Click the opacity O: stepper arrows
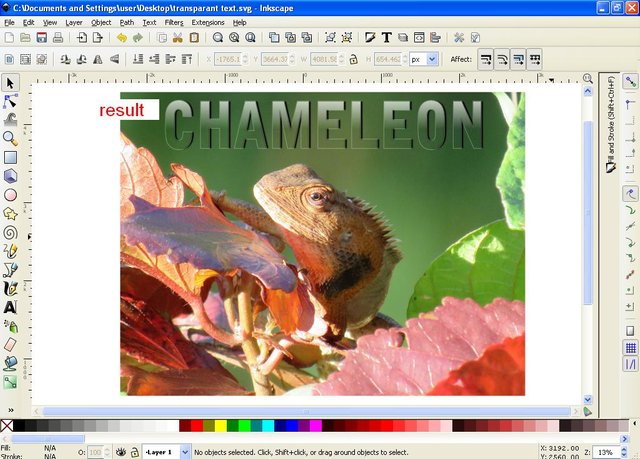Screen dimensions: 640x459 tap(107, 452)
